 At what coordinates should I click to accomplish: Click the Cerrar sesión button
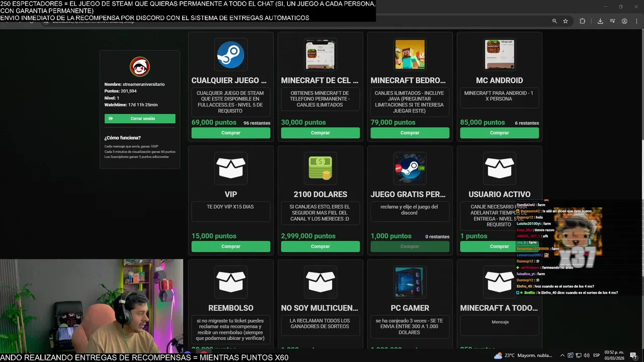pyautogui.click(x=140, y=119)
